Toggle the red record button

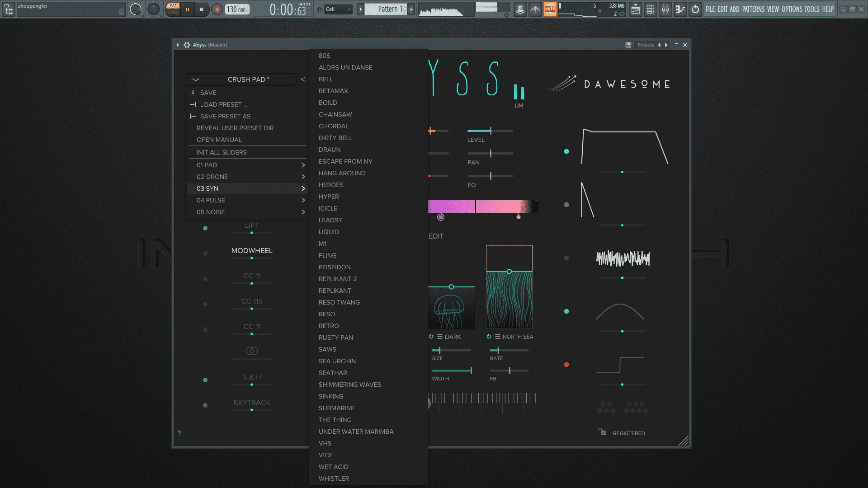217,9
